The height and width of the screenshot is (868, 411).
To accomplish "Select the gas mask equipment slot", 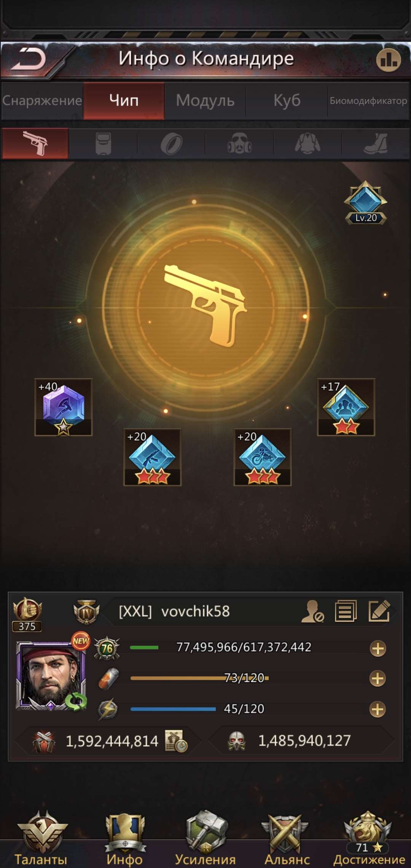I will (x=239, y=144).
